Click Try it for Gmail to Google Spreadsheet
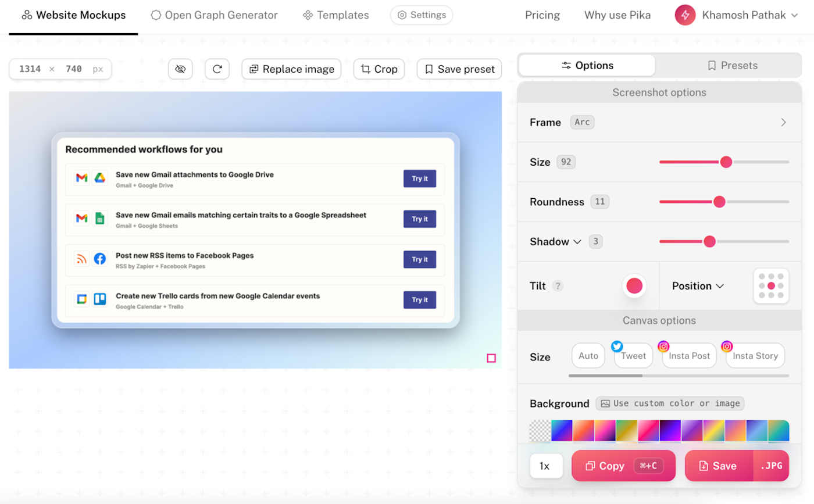The height and width of the screenshot is (504, 814). 420,219
